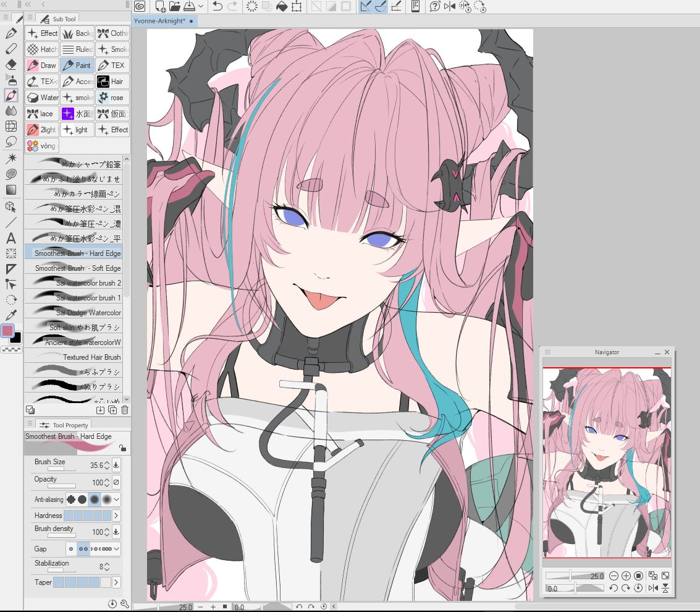Select the strongest anti-aliasing option
Image resolution: width=700 pixels, height=612 pixels.
point(107,499)
